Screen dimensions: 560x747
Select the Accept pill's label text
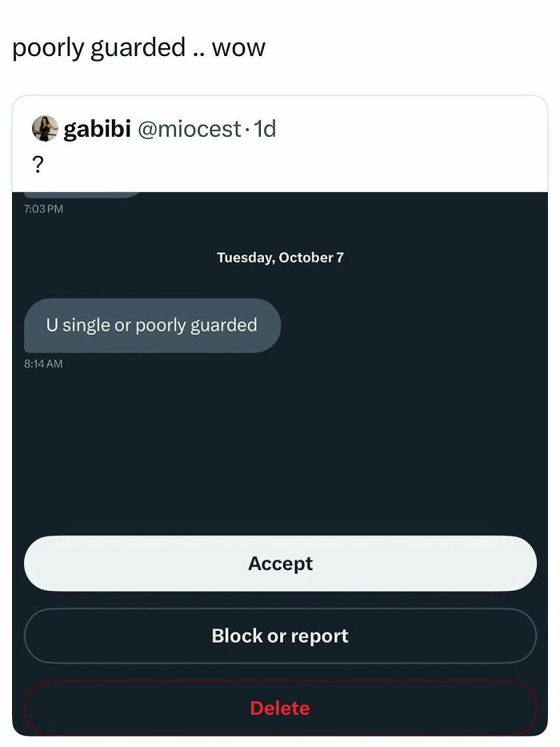point(280,563)
